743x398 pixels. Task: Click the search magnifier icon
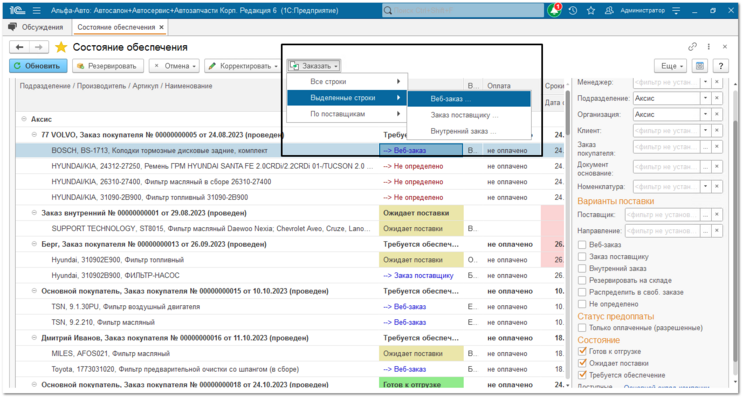point(388,10)
